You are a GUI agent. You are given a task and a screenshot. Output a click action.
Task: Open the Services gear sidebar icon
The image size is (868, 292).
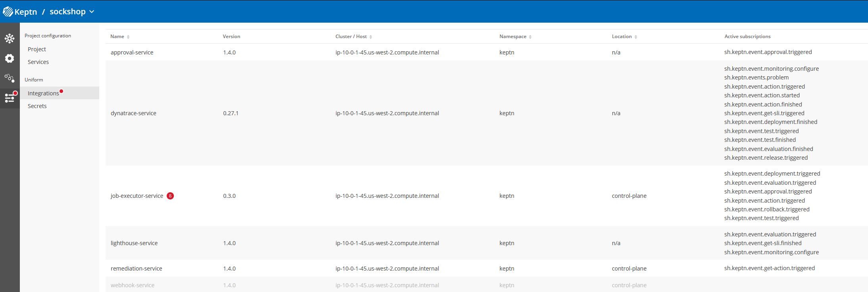[10, 58]
